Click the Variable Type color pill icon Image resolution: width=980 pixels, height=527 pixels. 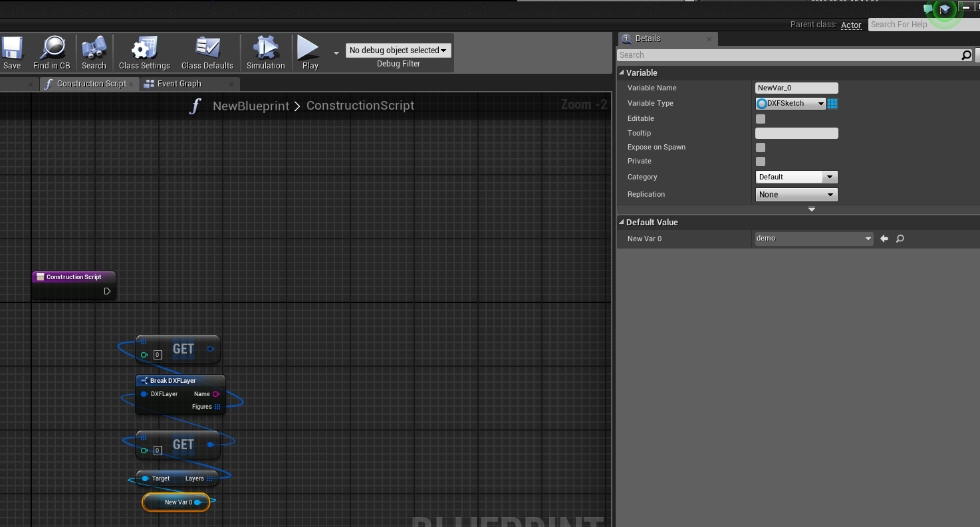point(762,104)
